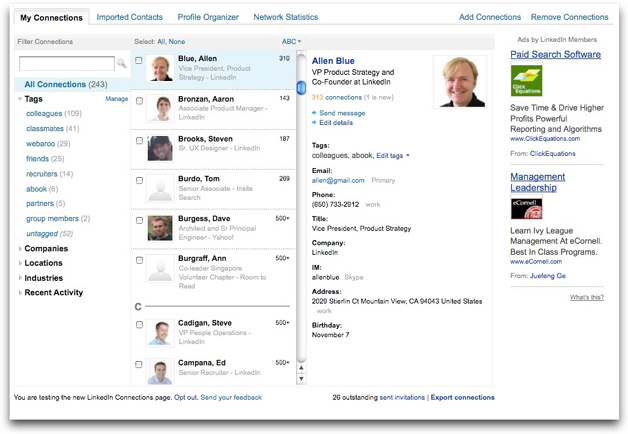Filter by abook tag

click(42, 189)
